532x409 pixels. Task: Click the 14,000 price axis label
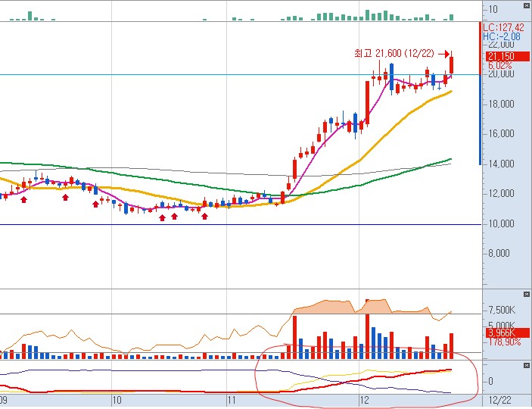(x=501, y=164)
